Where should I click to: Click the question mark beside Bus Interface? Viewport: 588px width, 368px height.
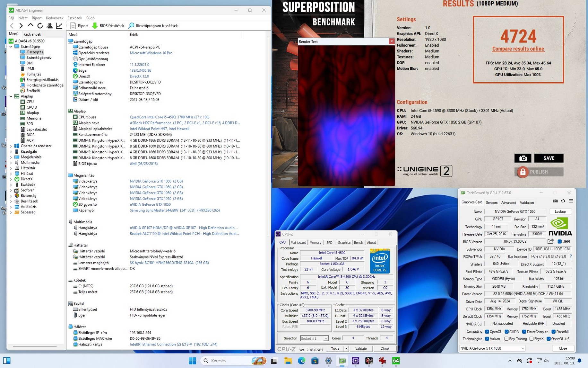(x=571, y=256)
